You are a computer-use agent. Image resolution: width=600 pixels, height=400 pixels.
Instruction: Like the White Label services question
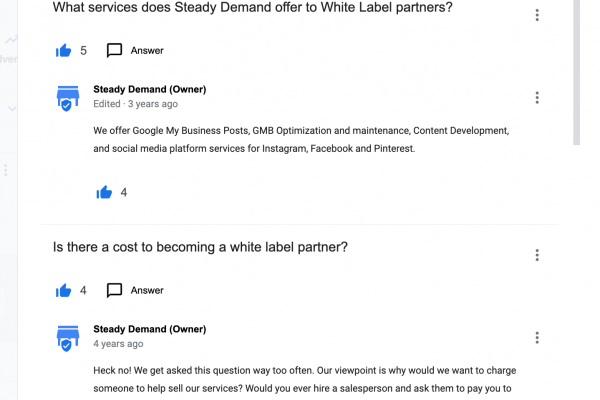point(64,50)
